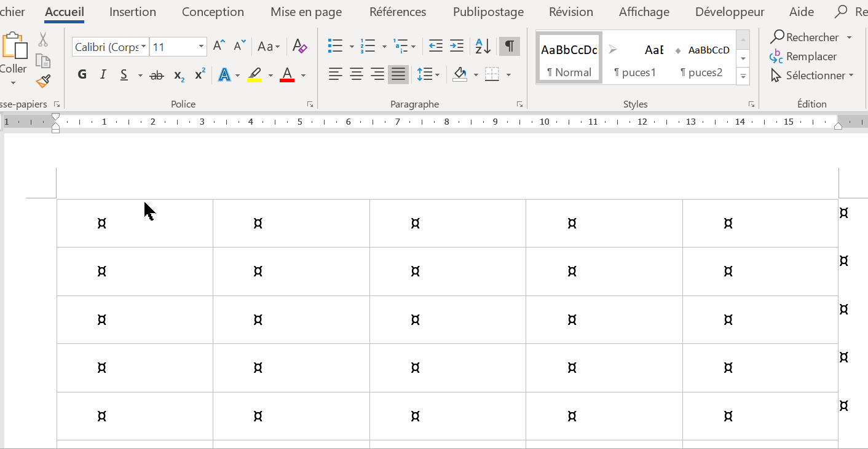
Task: Click the decrease indent icon
Action: (x=435, y=46)
